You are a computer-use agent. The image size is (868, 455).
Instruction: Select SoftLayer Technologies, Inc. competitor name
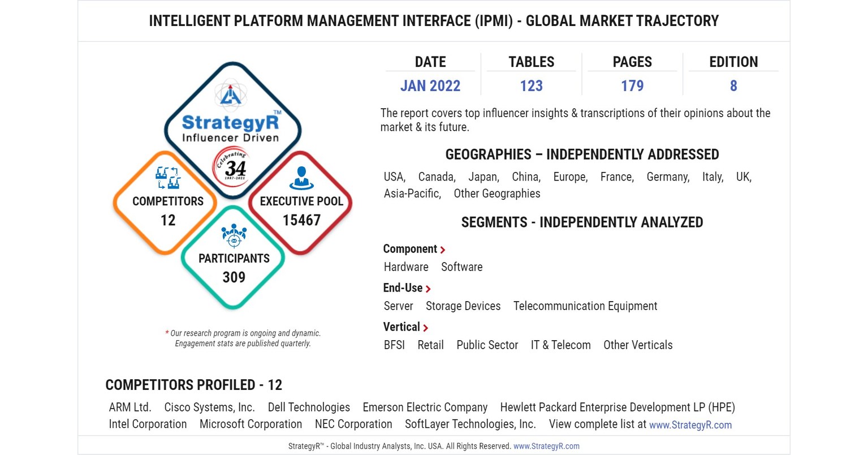pyautogui.click(x=470, y=424)
